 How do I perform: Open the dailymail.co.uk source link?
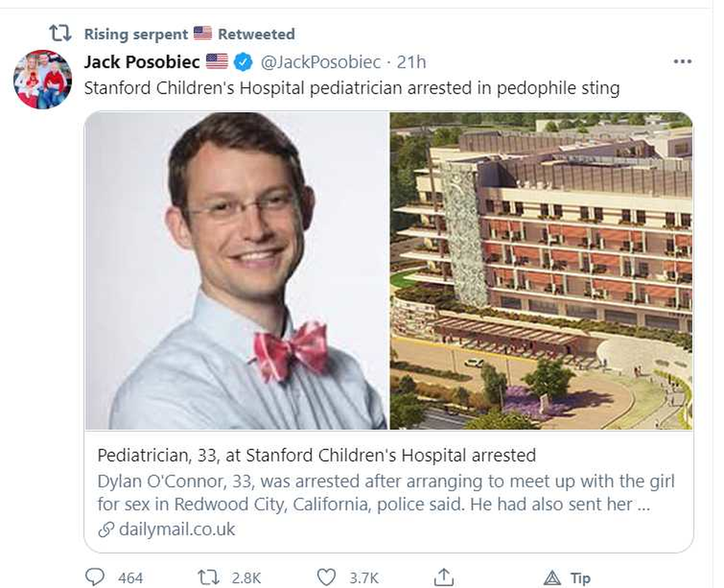pos(176,529)
